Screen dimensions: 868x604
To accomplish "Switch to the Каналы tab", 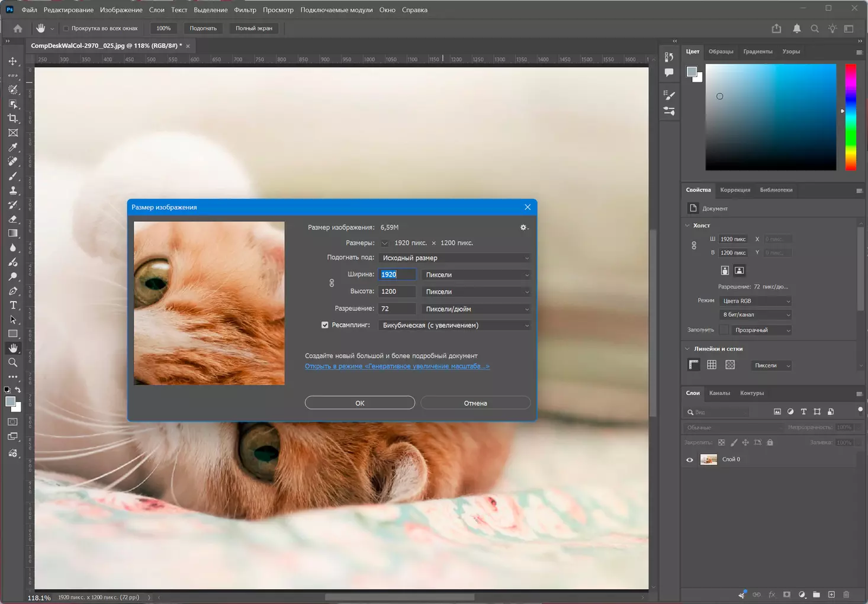I will point(719,393).
